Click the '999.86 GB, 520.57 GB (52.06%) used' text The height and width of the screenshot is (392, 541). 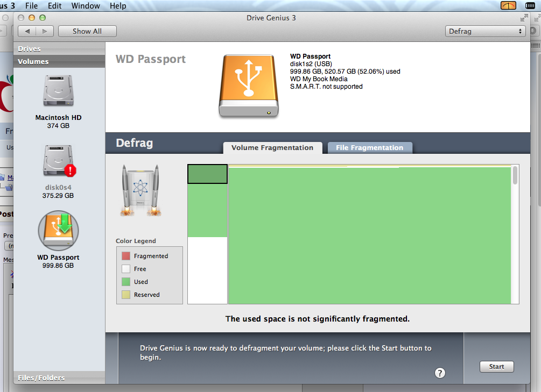345,72
